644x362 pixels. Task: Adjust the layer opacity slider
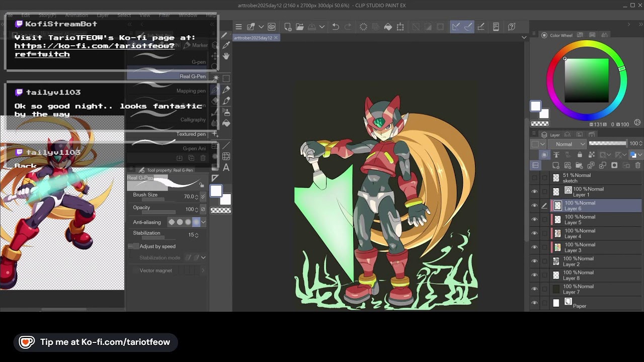[608, 143]
